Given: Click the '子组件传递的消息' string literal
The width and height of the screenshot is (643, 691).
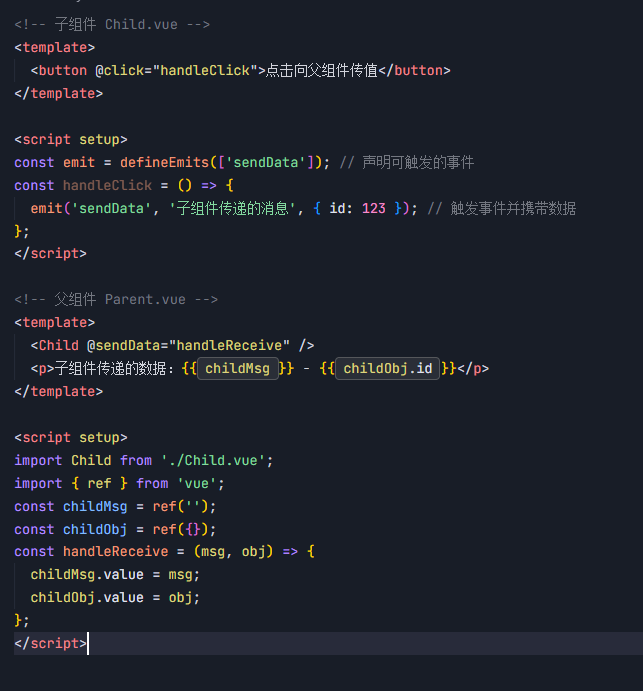Looking at the screenshot, I should pos(232,208).
